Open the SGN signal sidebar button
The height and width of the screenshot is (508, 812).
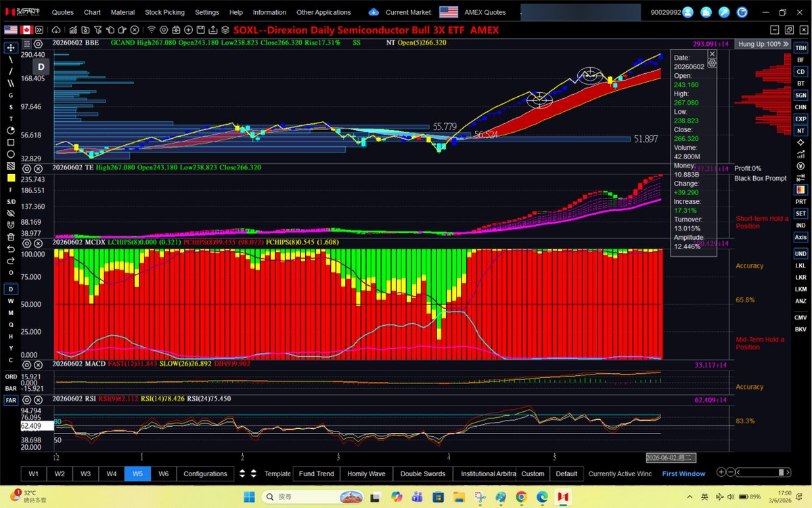[x=800, y=96]
